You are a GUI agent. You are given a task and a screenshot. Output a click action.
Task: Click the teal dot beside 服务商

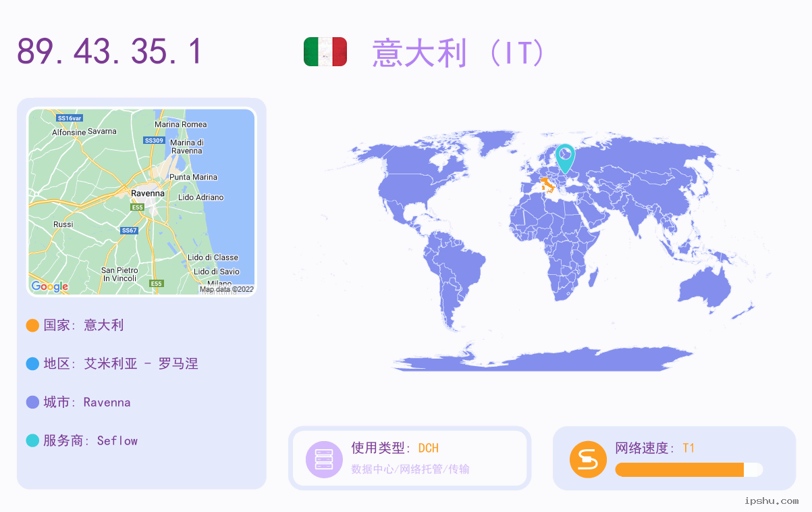coord(32,440)
